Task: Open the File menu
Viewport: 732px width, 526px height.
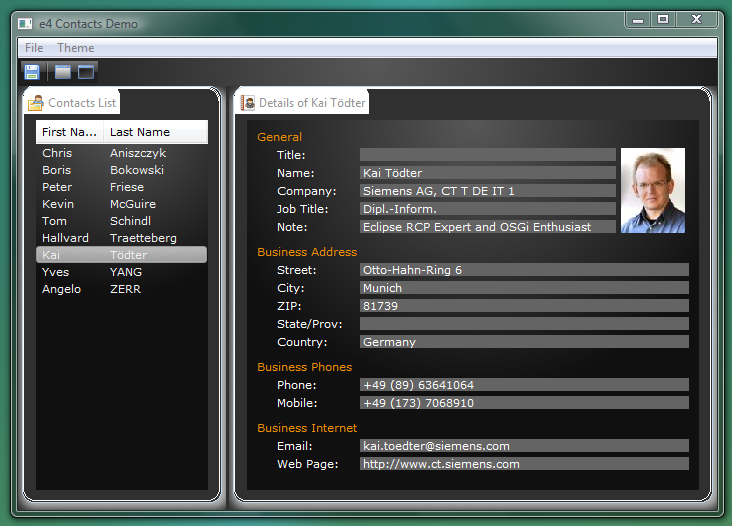Action: coord(34,48)
